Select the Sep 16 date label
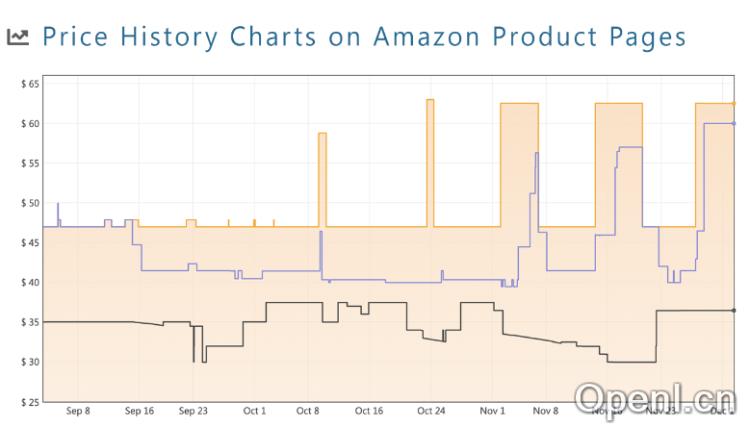This screenshot has width=750, height=427. tap(139, 410)
